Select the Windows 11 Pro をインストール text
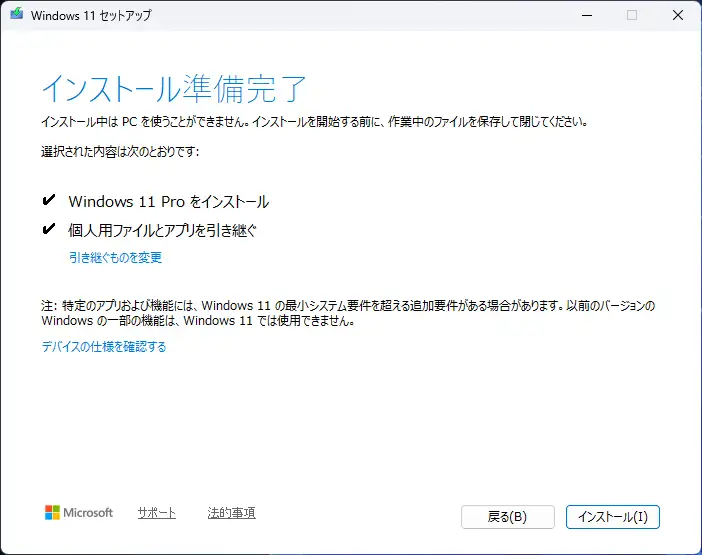Image resolution: width=702 pixels, height=555 pixels. pyautogui.click(x=168, y=202)
